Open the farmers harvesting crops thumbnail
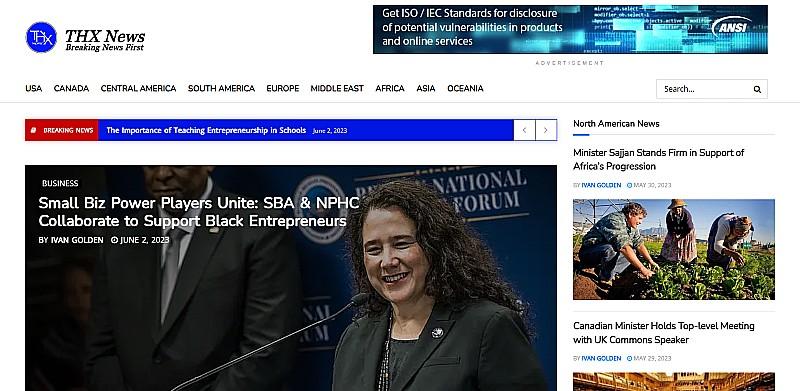This screenshot has height=391, width=800. click(x=673, y=249)
